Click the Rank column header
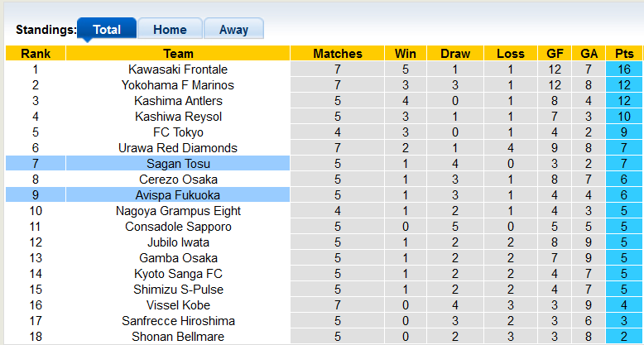This screenshot has height=345, width=644. point(36,54)
